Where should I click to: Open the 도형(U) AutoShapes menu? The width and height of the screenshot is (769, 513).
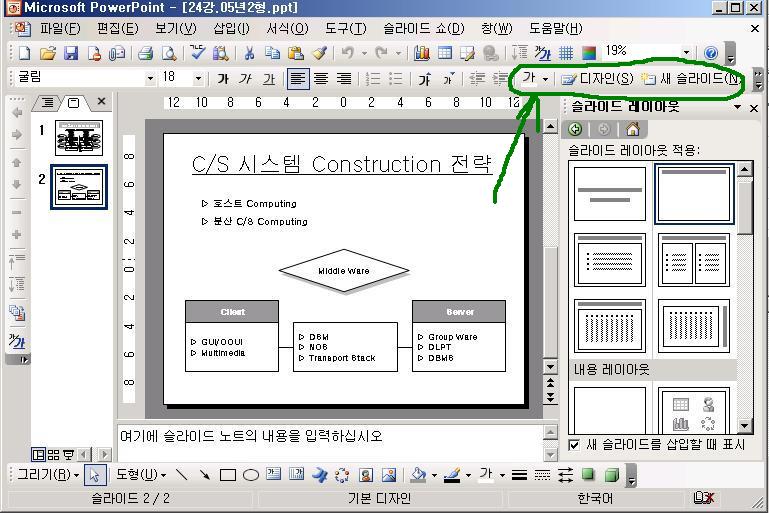(141, 475)
